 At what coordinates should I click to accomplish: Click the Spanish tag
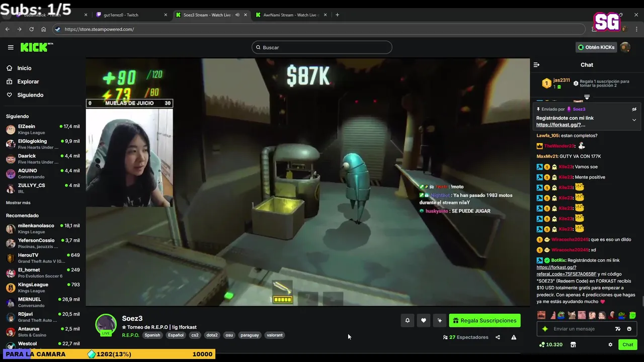pyautogui.click(x=152, y=335)
